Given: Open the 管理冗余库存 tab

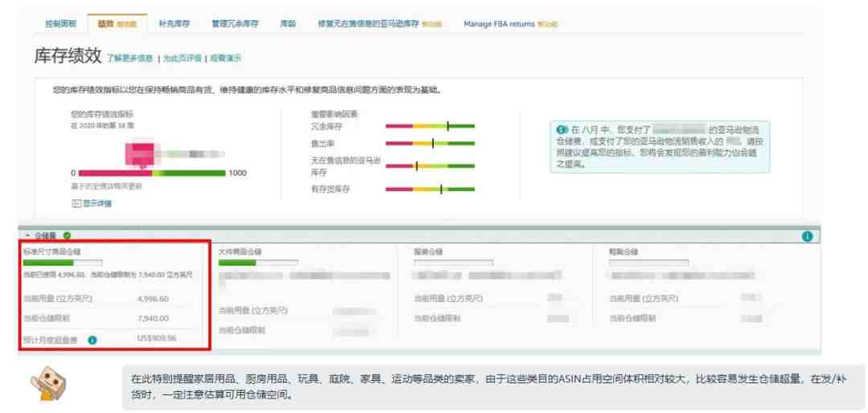Looking at the screenshot, I should coord(235,24).
